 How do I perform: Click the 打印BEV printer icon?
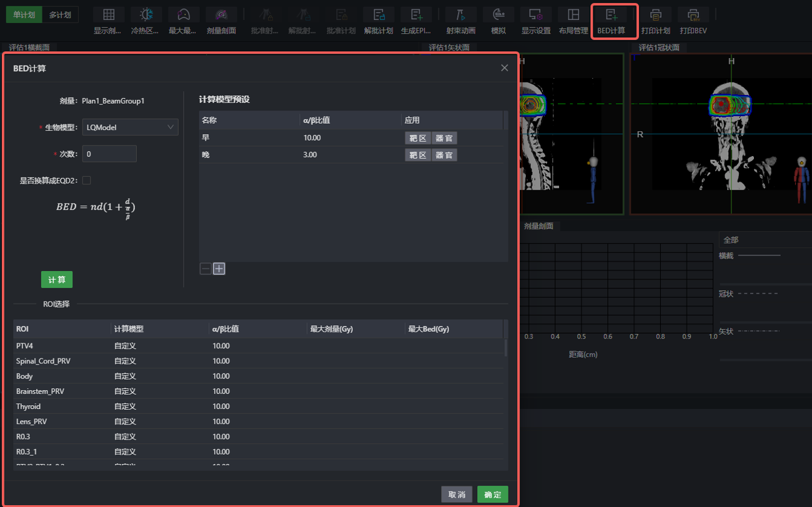click(693, 15)
